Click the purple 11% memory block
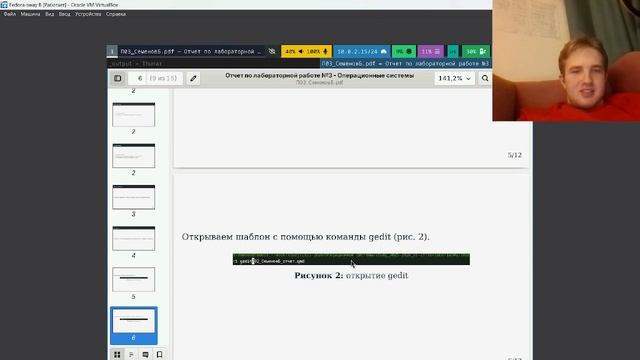The width and height of the screenshot is (640, 360). pos(431,51)
